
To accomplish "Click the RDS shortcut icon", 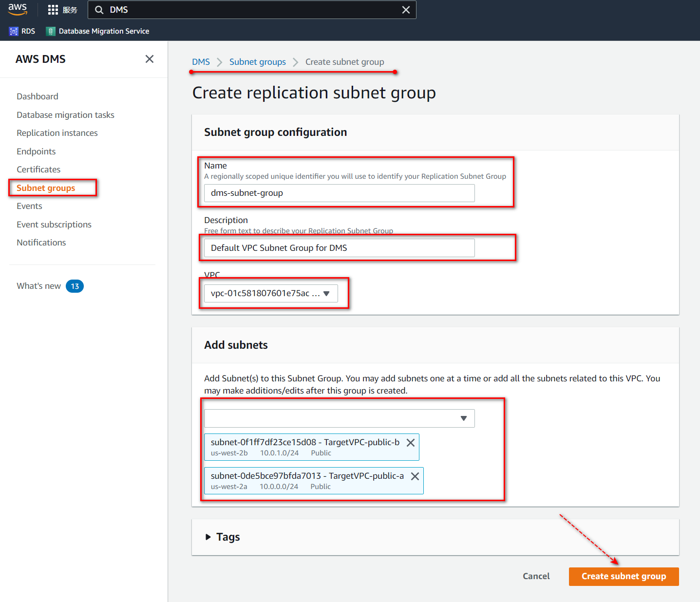I will click(x=14, y=31).
